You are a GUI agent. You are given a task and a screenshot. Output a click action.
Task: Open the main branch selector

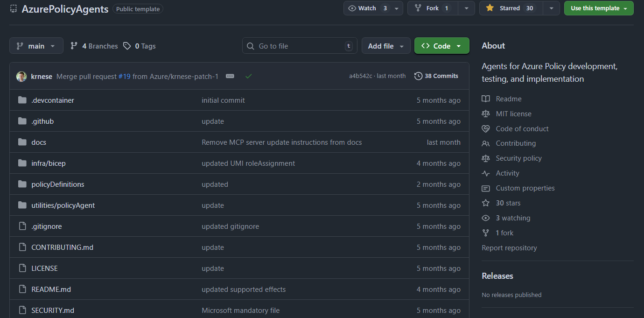point(36,46)
